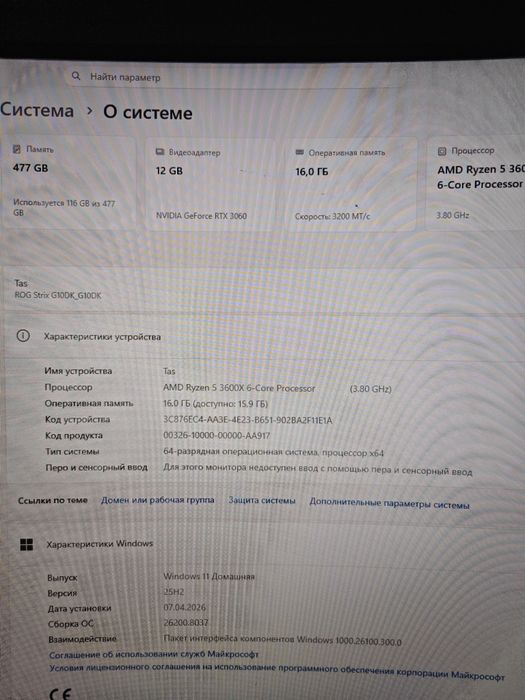Click the Память storage card icon

[17, 149]
